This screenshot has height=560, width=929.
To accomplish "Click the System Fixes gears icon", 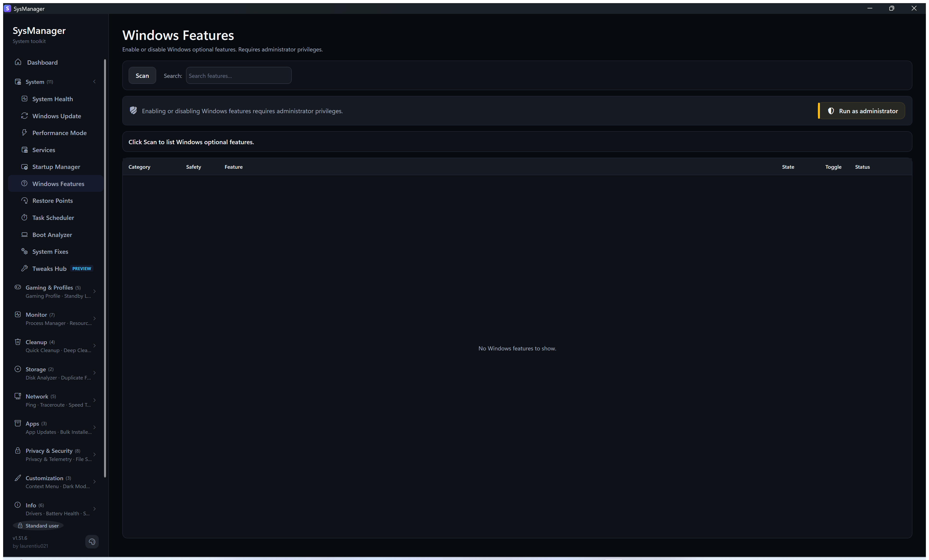I will coord(25,252).
